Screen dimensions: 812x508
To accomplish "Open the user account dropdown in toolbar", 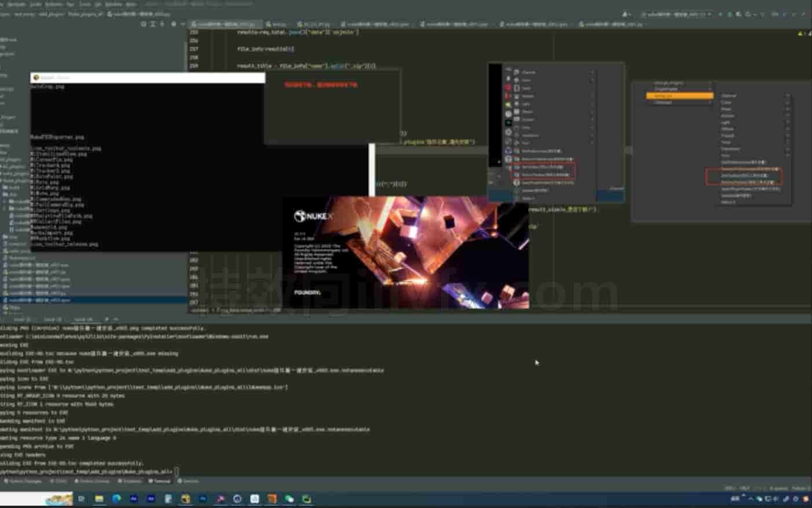I will [626, 14].
